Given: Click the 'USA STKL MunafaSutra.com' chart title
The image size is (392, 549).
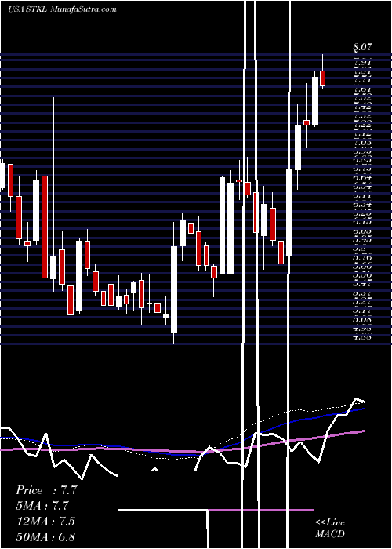Looking at the screenshot, I should [62, 9].
